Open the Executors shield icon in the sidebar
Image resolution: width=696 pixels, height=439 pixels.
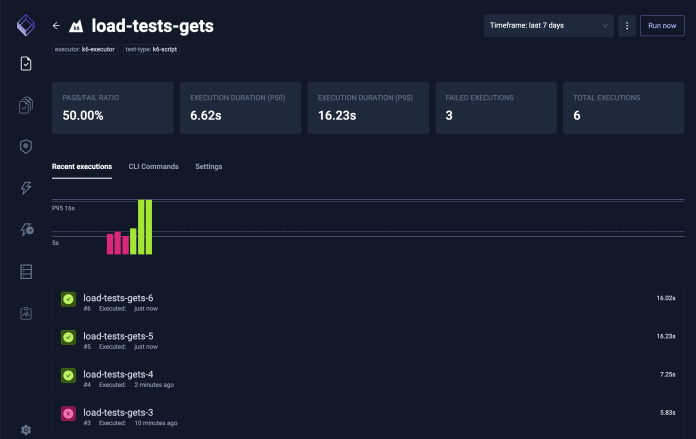[26, 147]
